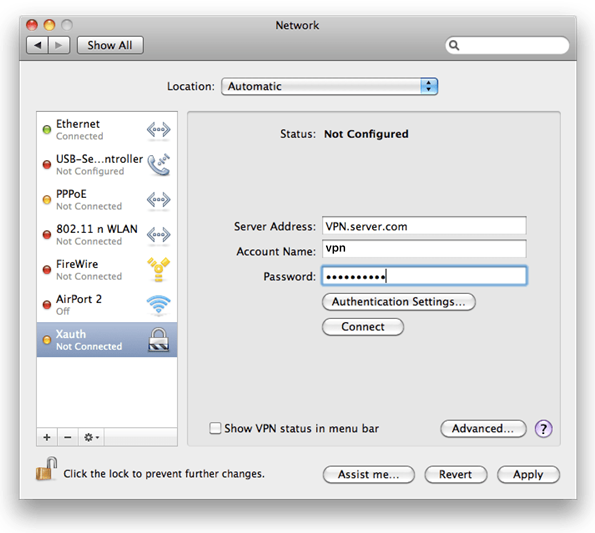Click the Connect button
The height and width of the screenshot is (533, 595).
click(363, 327)
